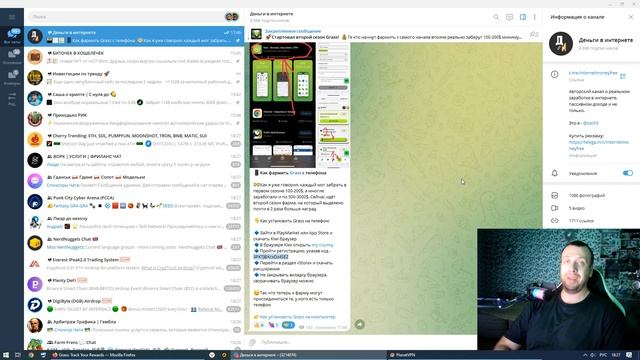Click the pinned messages list icon

534,34
